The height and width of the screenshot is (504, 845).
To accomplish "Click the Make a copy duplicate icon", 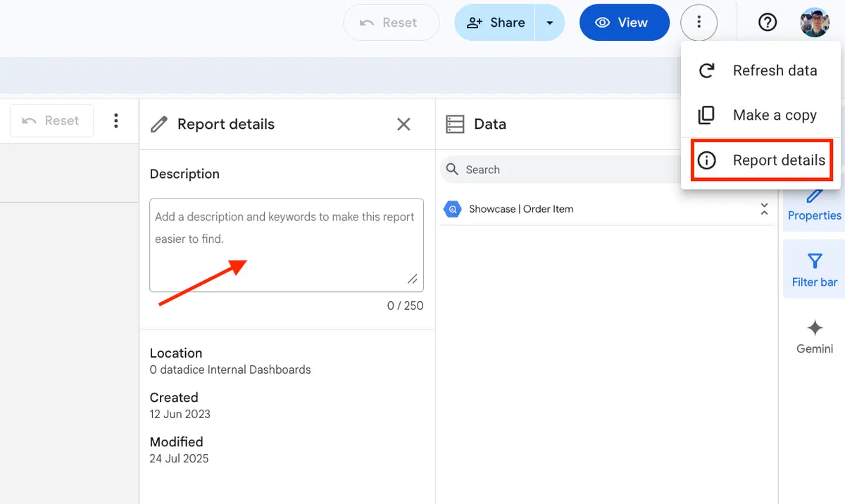I will click(706, 115).
